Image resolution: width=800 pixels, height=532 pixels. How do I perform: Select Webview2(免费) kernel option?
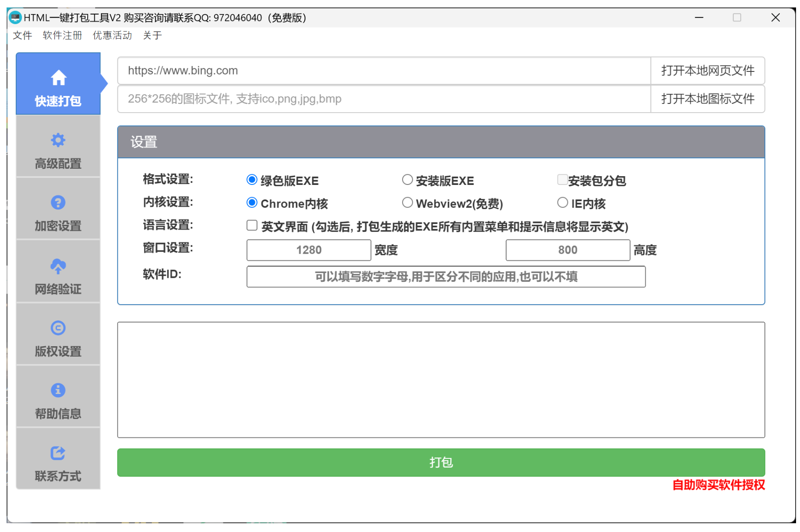pos(407,202)
